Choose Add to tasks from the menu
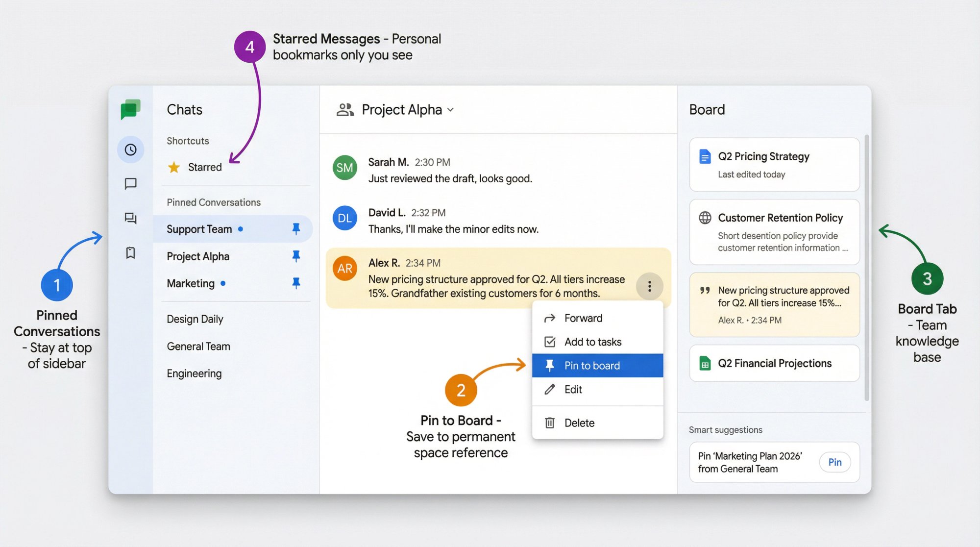The image size is (980, 547). coord(593,342)
